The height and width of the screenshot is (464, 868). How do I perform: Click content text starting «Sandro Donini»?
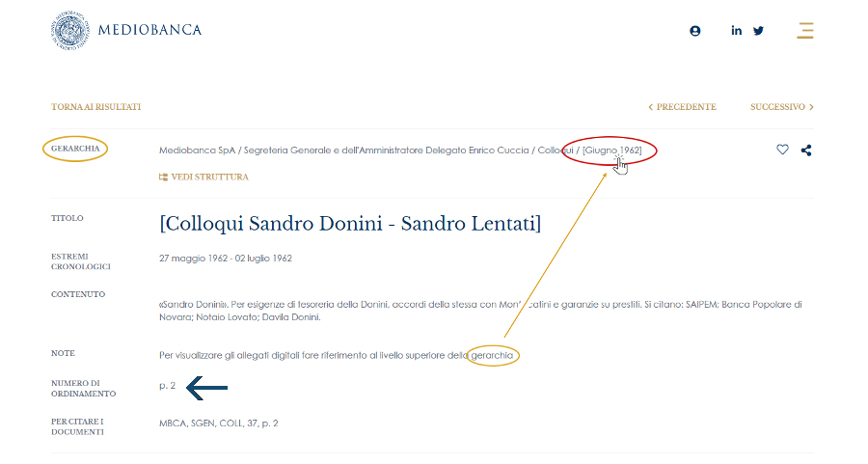pyautogui.click(x=480, y=311)
